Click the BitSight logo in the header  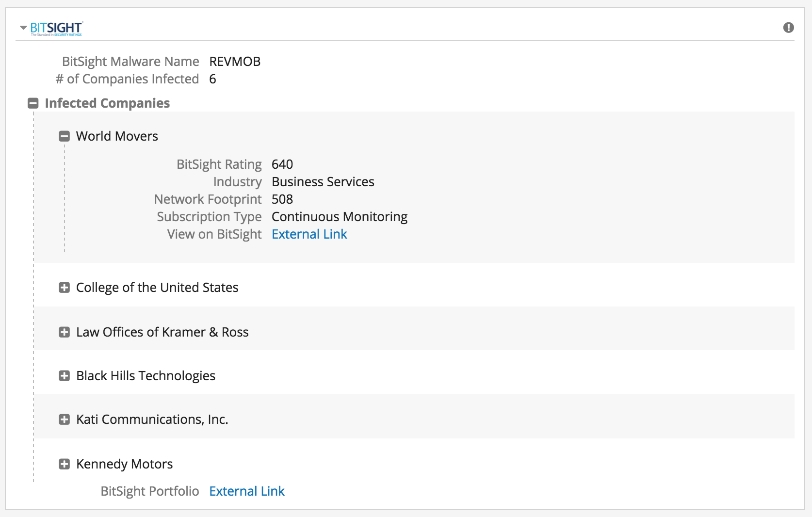(x=56, y=28)
